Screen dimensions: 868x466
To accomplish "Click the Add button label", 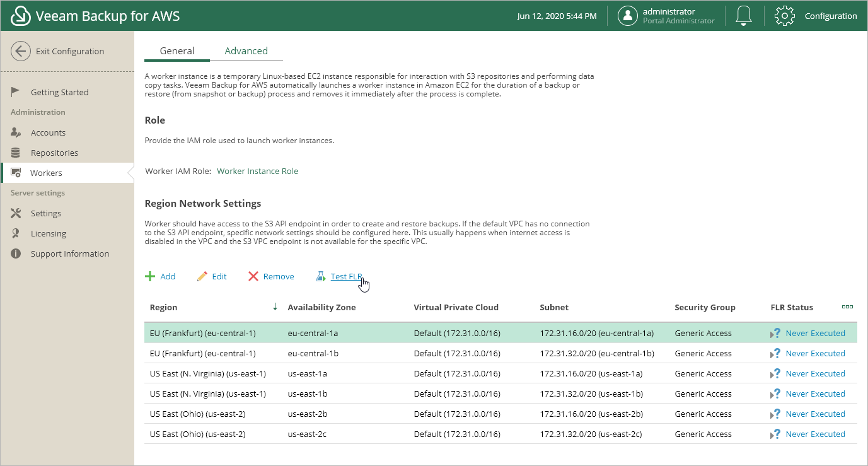I will (168, 276).
